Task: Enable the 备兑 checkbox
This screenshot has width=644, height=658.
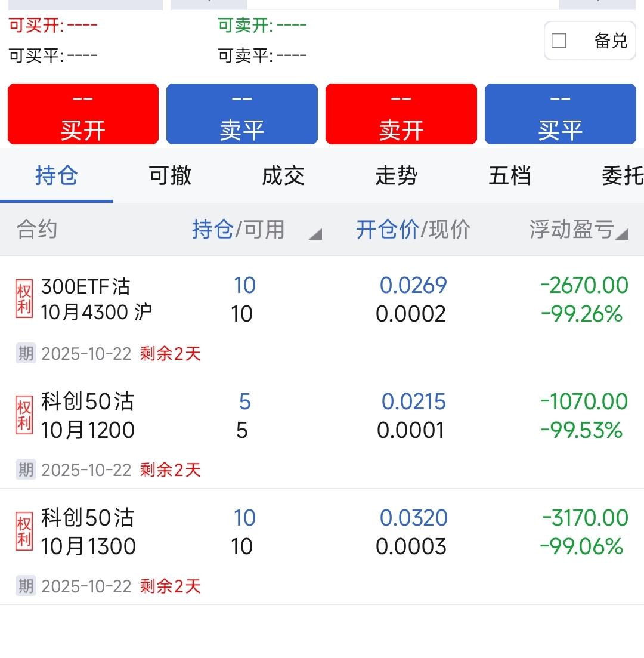Action: 559,41
